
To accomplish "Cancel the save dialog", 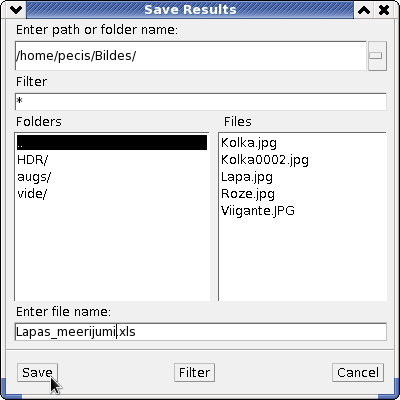I will click(358, 372).
